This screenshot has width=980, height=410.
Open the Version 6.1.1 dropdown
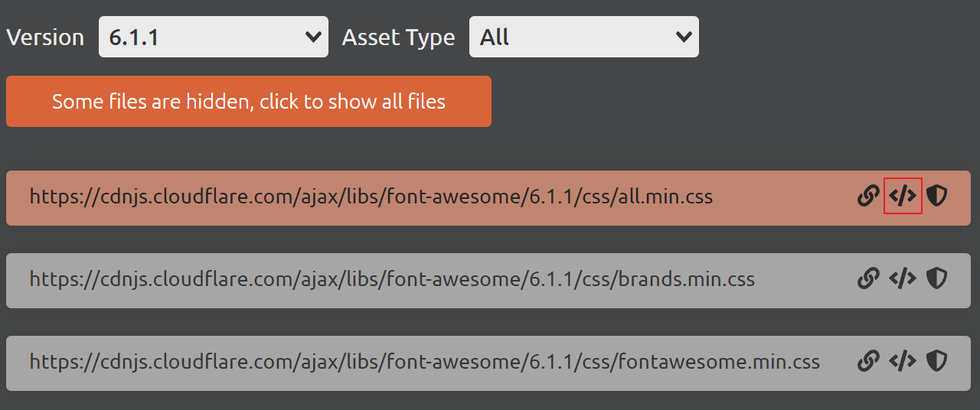pyautogui.click(x=214, y=37)
